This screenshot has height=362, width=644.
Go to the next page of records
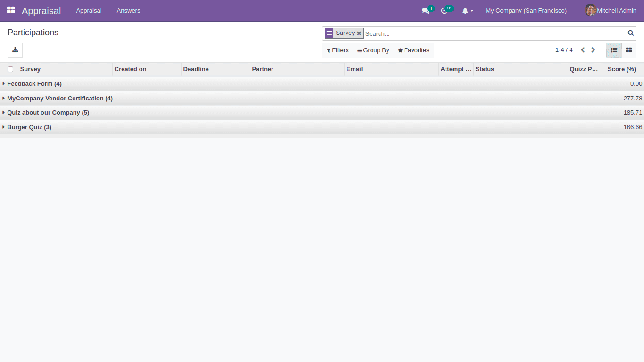pyautogui.click(x=593, y=49)
